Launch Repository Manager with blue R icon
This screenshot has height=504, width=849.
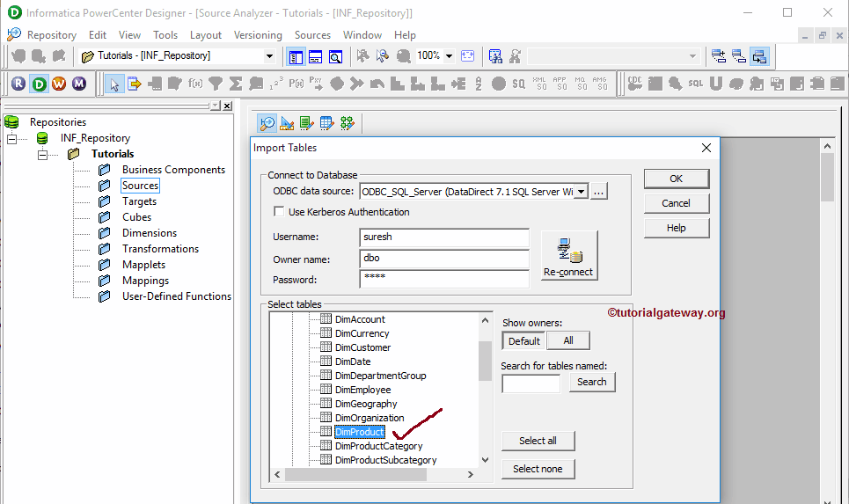[18, 84]
